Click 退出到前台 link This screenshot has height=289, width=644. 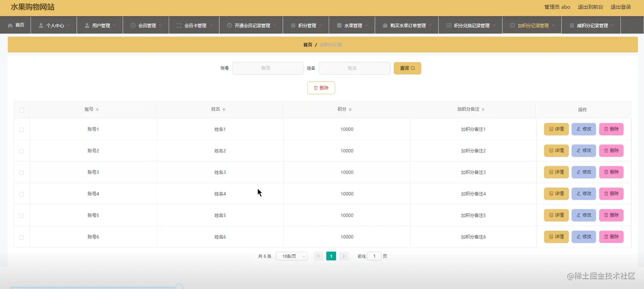pos(590,7)
